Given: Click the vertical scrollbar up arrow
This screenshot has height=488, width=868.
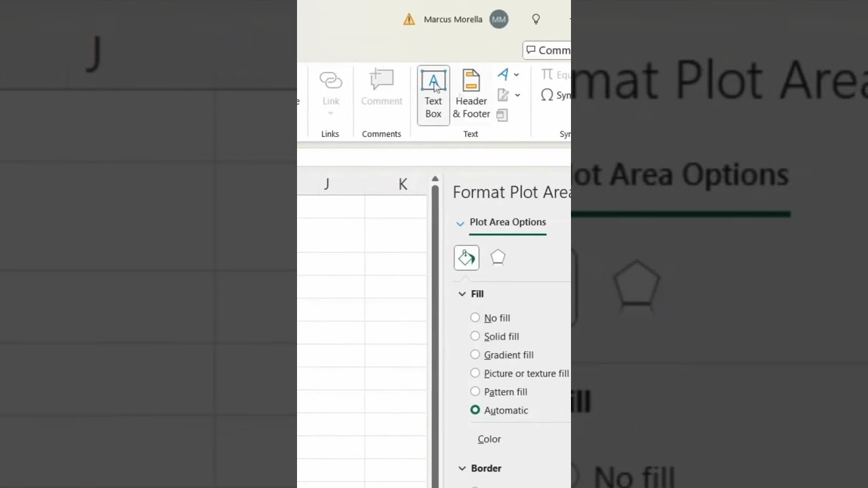Looking at the screenshot, I should (435, 179).
